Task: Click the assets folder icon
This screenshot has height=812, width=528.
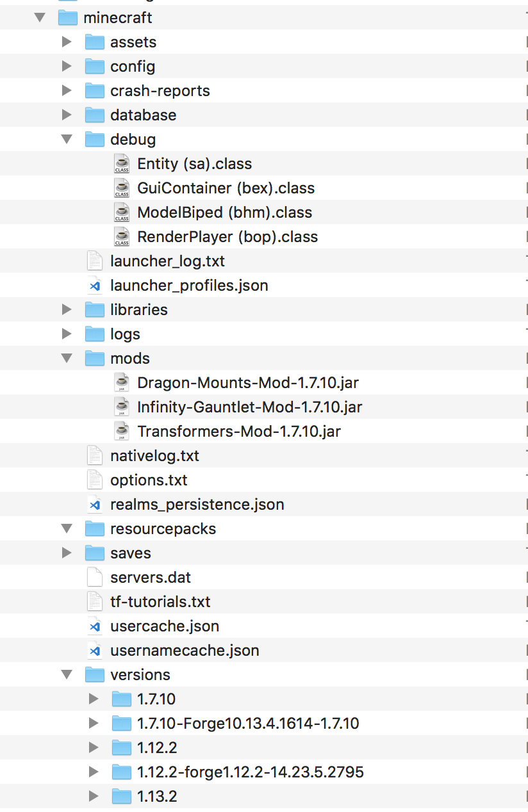Action: pyautogui.click(x=94, y=42)
